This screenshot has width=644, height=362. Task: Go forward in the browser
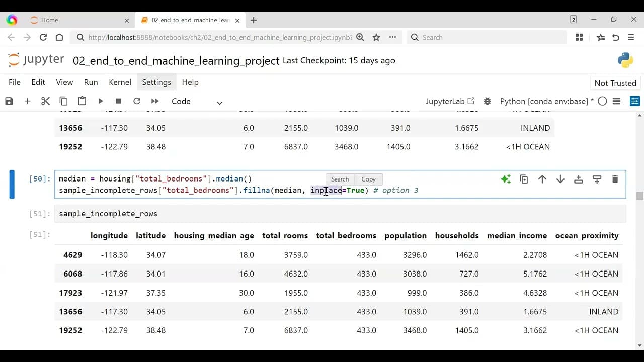point(27,37)
